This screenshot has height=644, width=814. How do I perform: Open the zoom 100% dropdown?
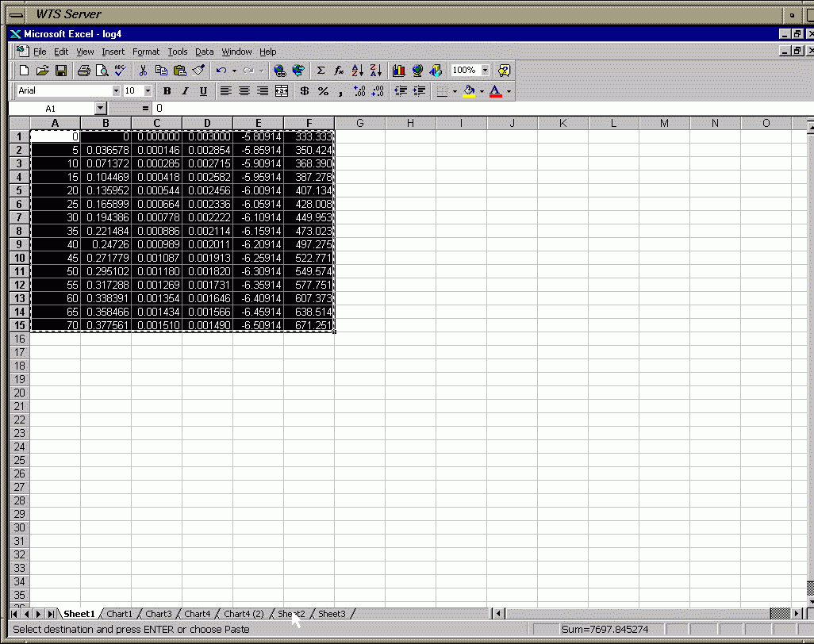coord(485,71)
